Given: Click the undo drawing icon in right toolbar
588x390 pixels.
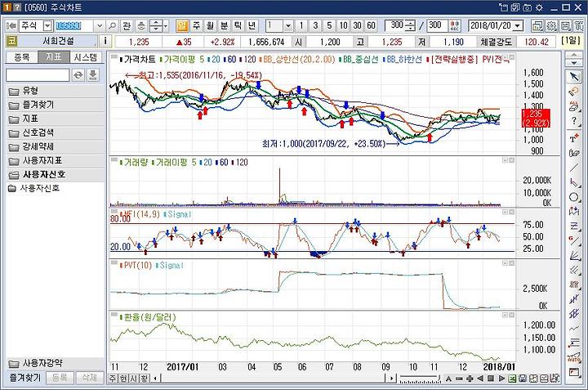Looking at the screenshot, I should click(574, 92).
